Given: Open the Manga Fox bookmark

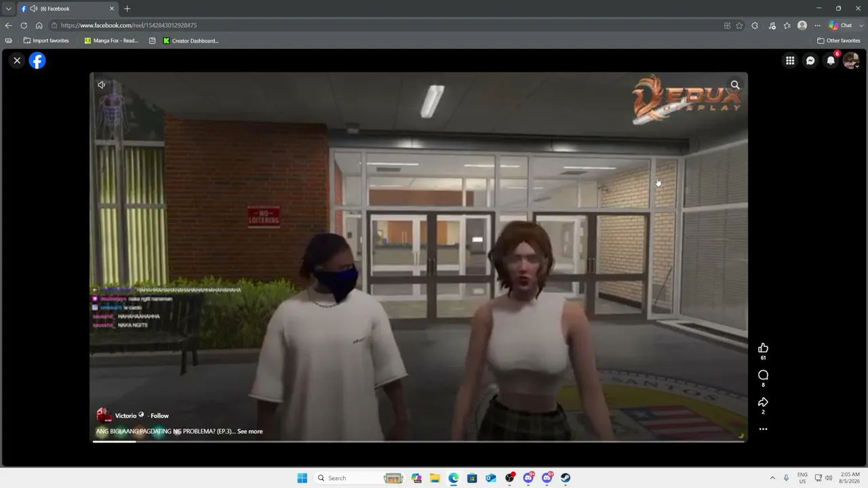Looking at the screenshot, I should [x=111, y=41].
